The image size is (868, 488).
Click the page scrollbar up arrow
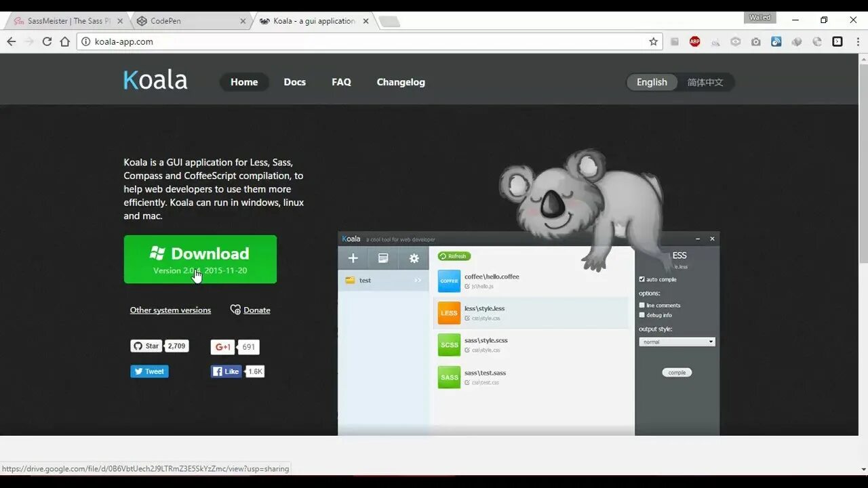click(863, 59)
